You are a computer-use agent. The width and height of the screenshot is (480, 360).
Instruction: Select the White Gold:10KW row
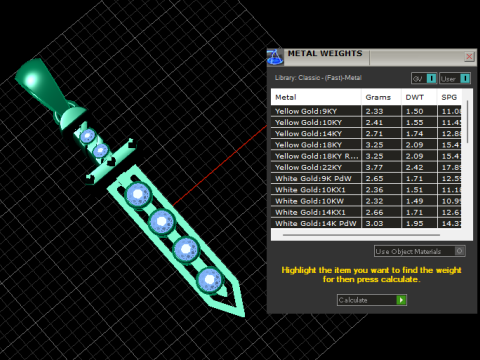(366, 201)
